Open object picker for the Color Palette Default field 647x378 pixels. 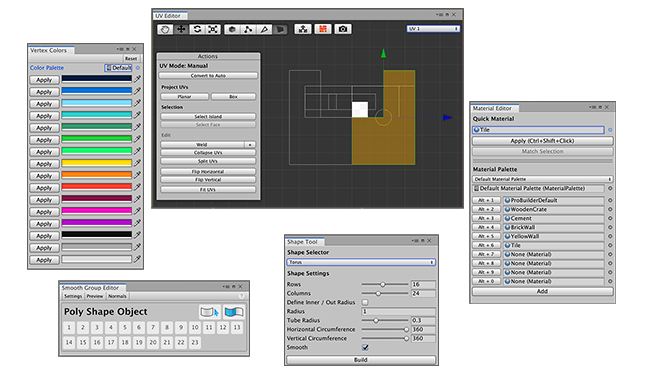click(x=138, y=68)
